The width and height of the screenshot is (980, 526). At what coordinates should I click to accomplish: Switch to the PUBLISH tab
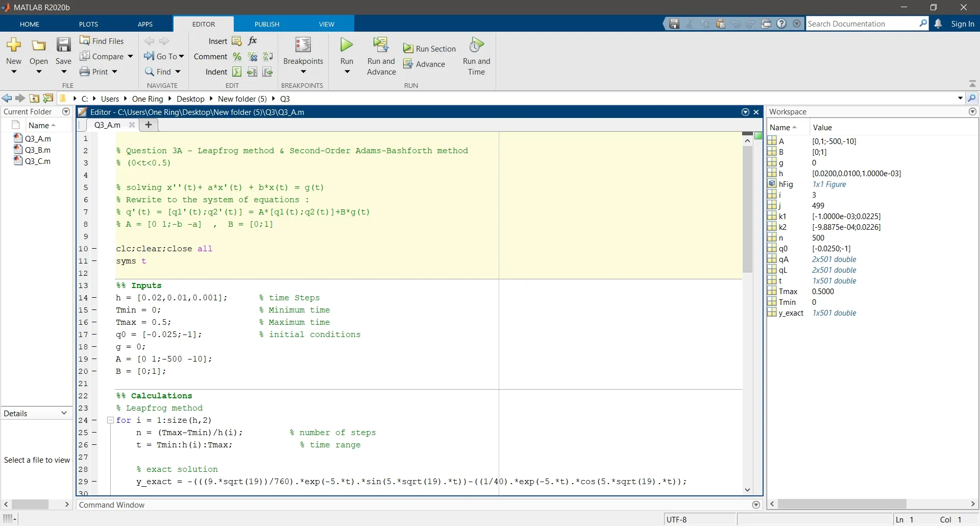(267, 24)
